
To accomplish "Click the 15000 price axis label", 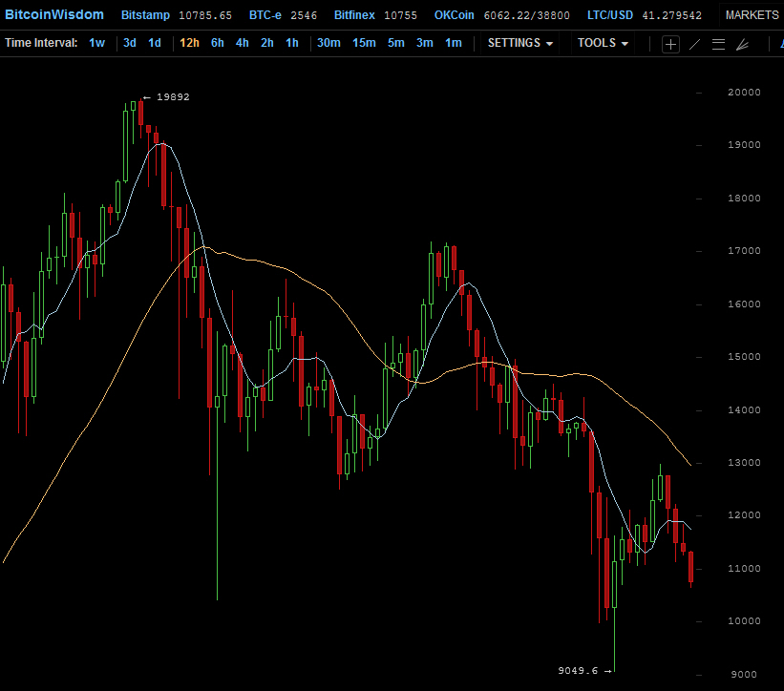I will pos(744,357).
